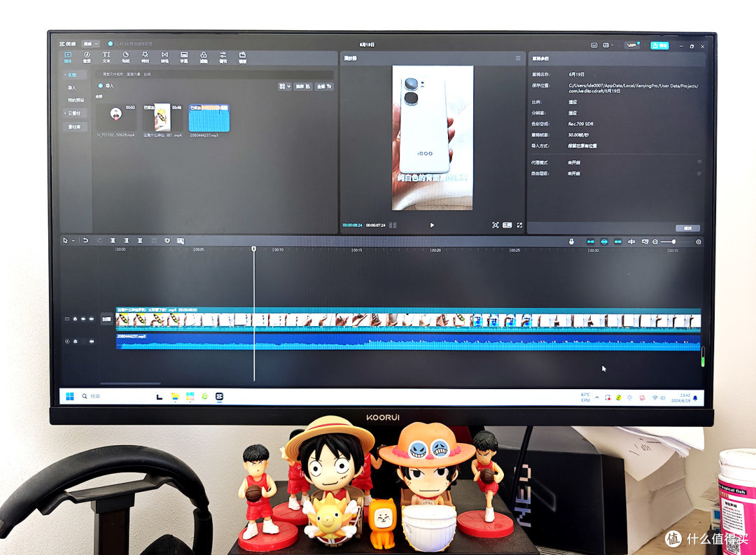Screen dimensions: 756x555
Task: Open the main menu dropdown beside logo
Action: 90,44
